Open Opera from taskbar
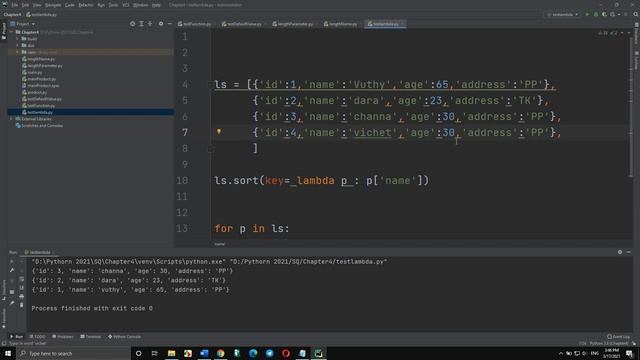 pyautogui.click(x=286, y=353)
